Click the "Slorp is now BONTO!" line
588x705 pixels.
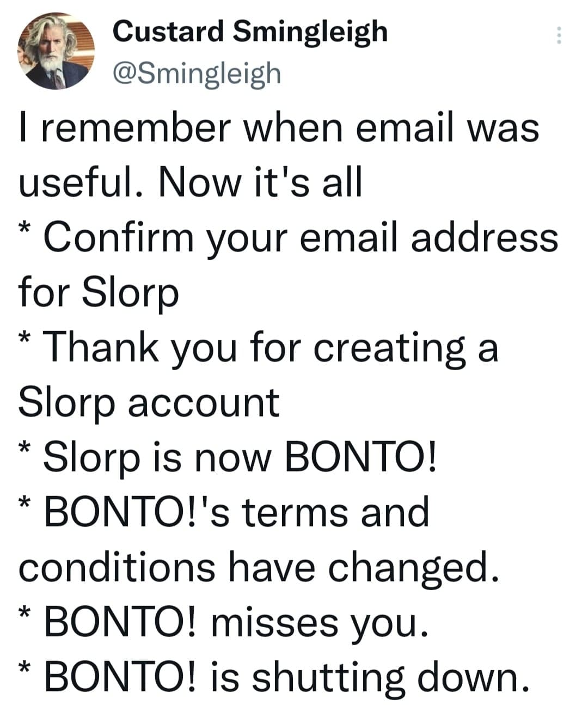[x=240, y=457]
